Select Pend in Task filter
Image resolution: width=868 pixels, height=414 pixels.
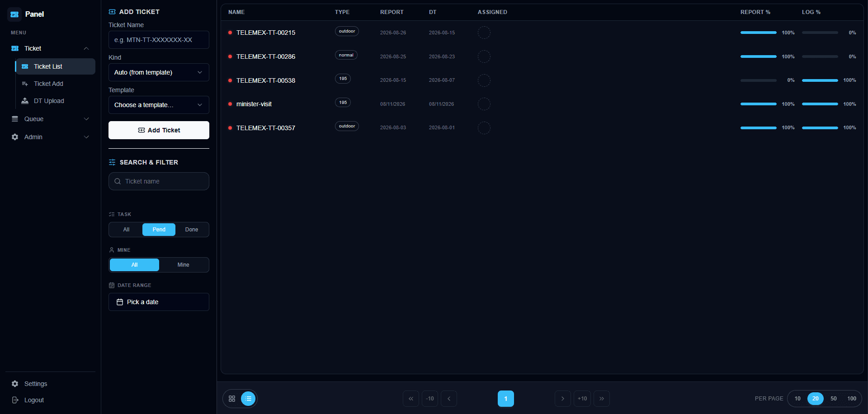click(159, 230)
